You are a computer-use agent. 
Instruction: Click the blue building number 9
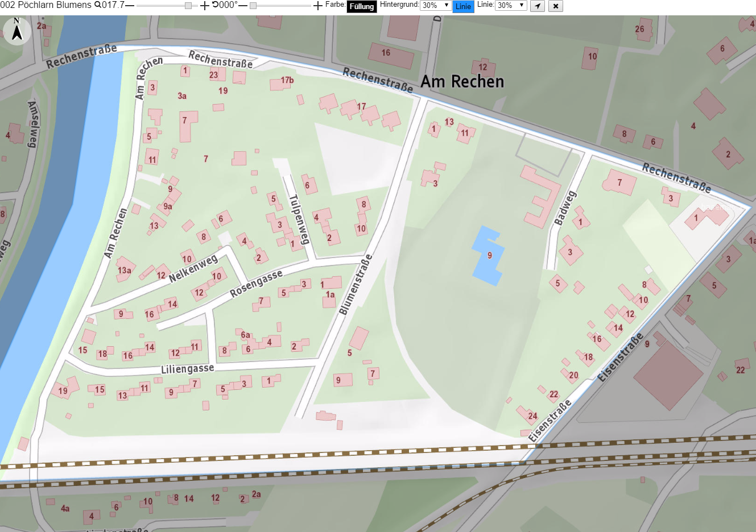488,255
